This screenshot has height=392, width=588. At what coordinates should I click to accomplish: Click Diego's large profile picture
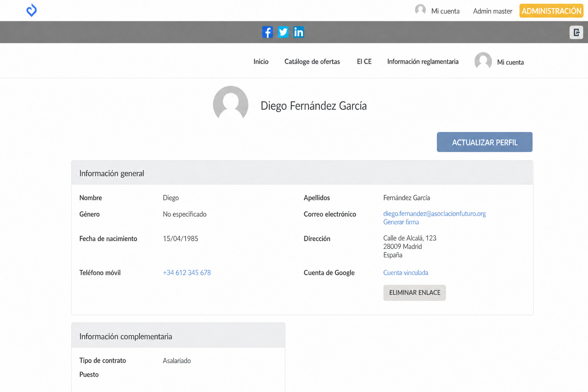pyautogui.click(x=230, y=104)
